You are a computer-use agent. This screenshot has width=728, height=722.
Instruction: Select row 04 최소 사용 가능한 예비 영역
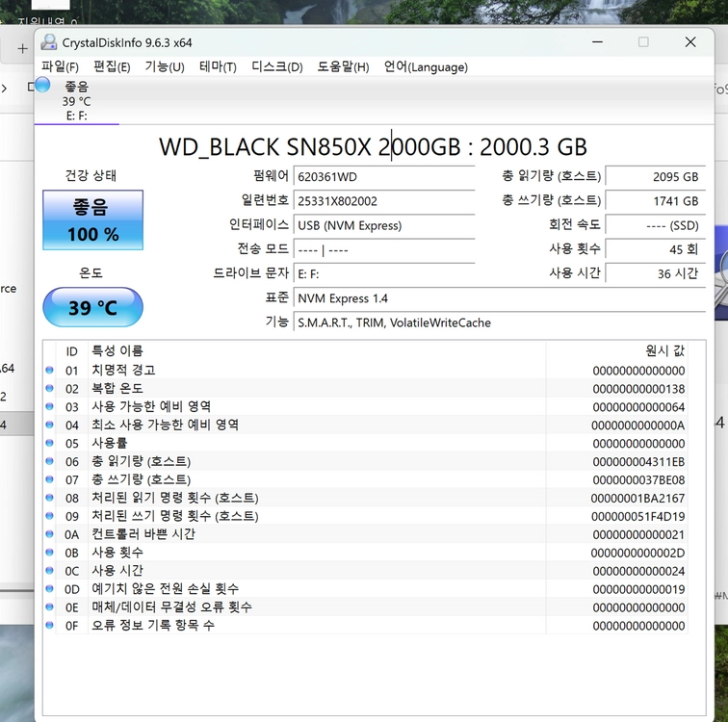[x=366, y=425]
